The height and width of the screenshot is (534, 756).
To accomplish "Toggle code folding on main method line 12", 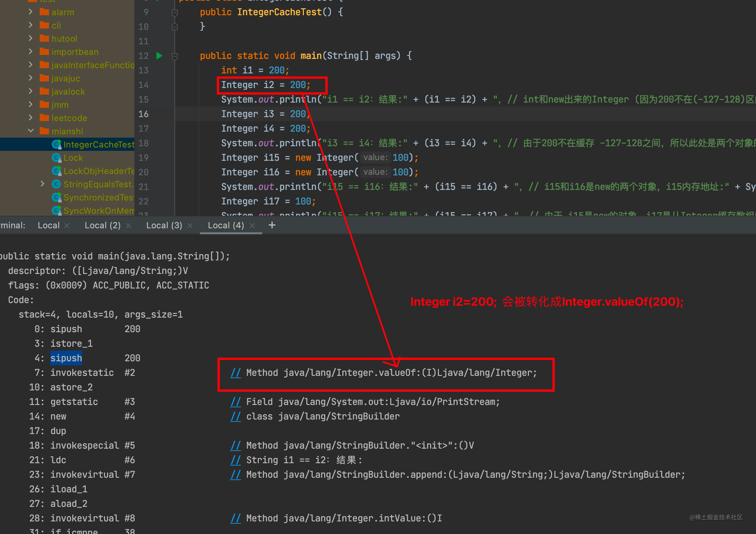I will coord(175,56).
